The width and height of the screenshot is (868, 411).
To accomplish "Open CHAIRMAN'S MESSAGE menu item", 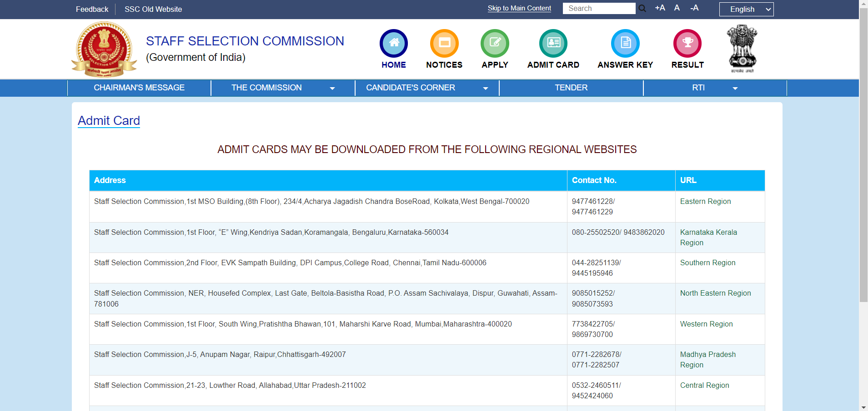I will (139, 88).
